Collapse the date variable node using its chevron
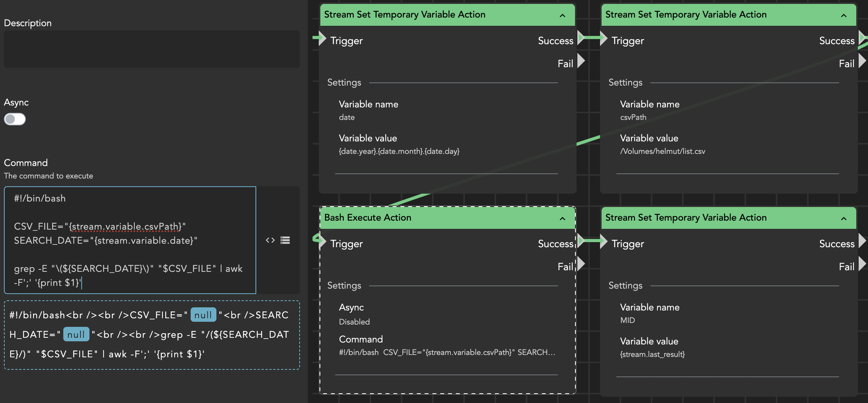The height and width of the screenshot is (403, 868). click(563, 16)
